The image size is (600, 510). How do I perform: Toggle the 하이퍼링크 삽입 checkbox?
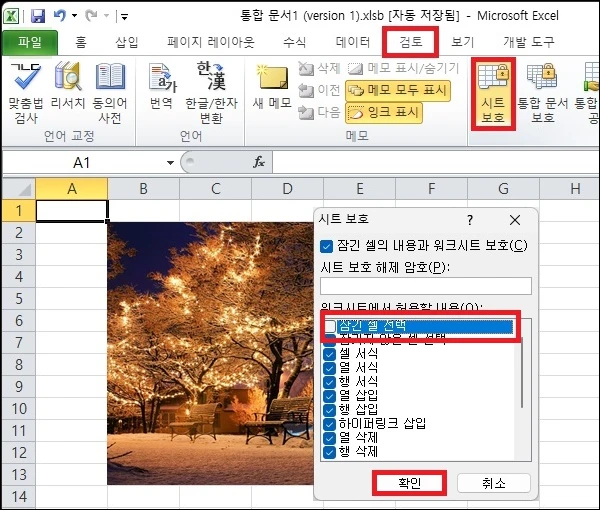pyautogui.click(x=329, y=424)
